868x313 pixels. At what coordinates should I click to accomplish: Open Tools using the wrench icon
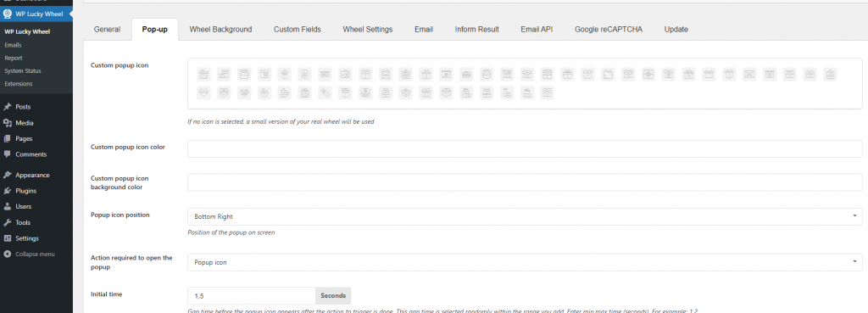[7, 222]
